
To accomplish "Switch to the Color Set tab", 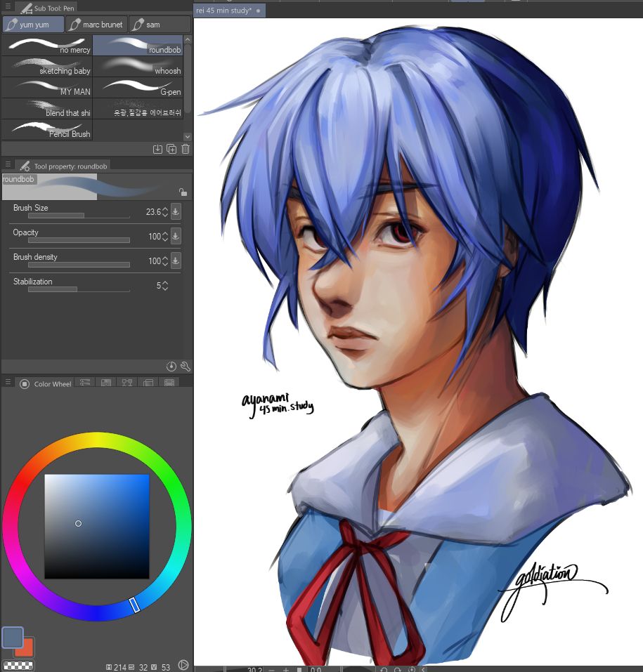I will click(x=106, y=382).
